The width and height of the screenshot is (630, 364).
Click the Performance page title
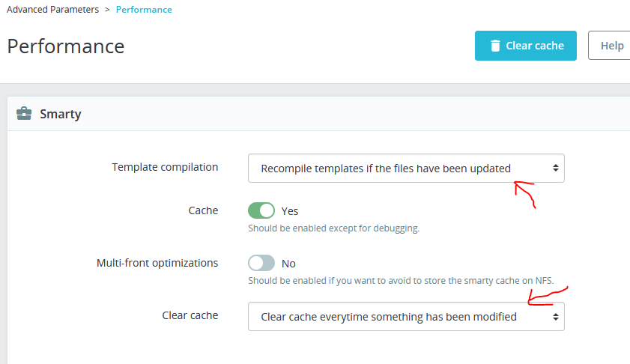(66, 46)
